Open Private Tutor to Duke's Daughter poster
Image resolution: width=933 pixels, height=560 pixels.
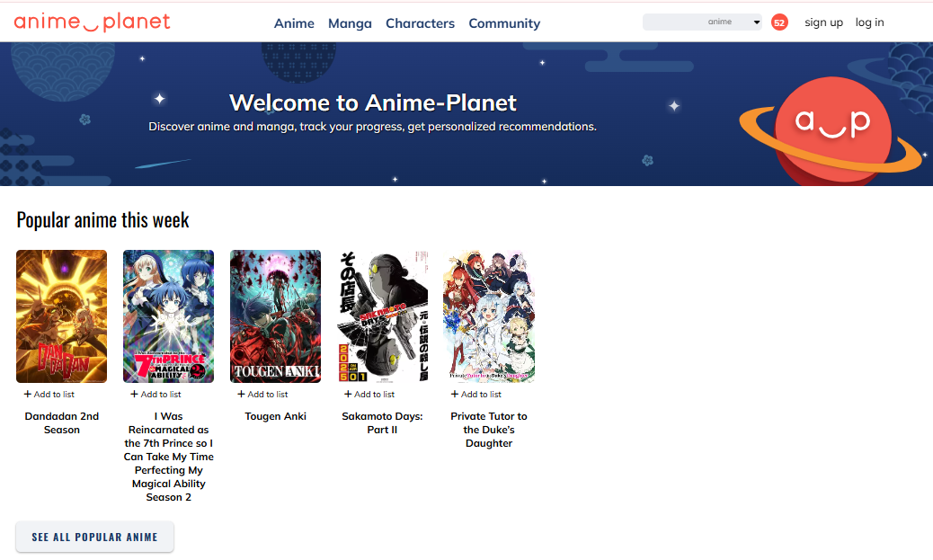[489, 316]
